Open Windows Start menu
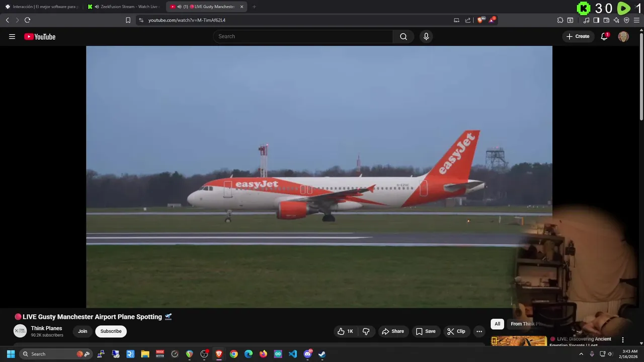 click(x=11, y=354)
